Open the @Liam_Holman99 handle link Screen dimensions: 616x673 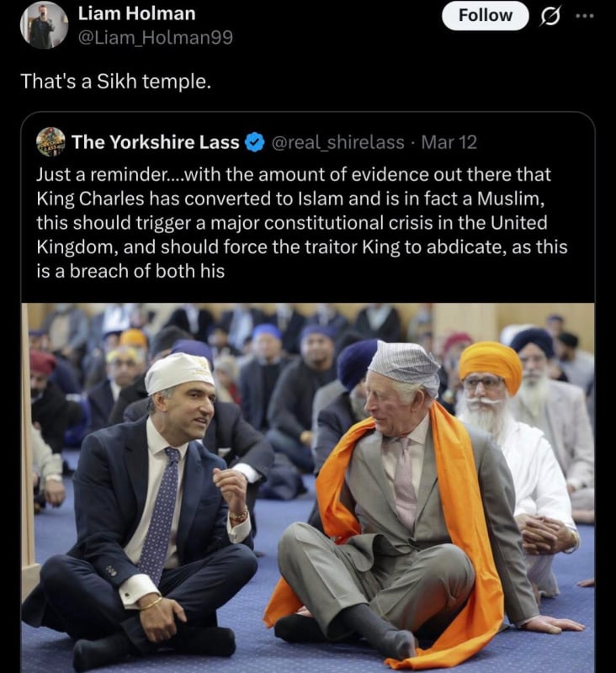tap(156, 37)
